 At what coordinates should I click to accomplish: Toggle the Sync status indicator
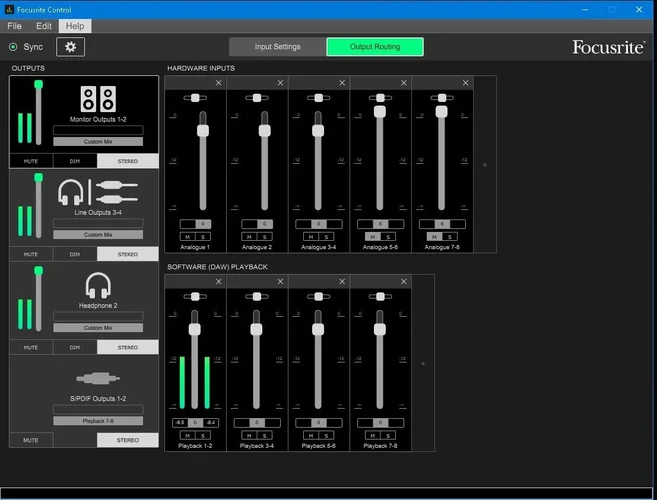point(13,47)
